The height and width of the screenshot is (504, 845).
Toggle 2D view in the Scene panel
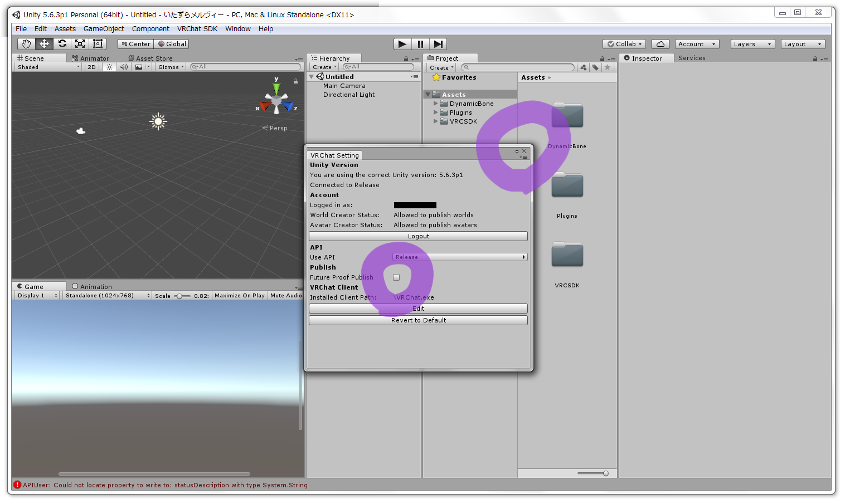pos(91,67)
